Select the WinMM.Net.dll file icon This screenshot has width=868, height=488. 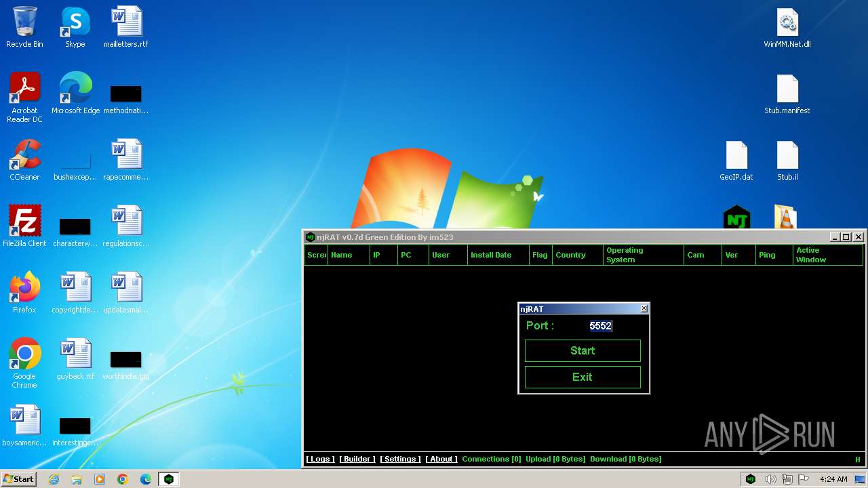coord(787,27)
